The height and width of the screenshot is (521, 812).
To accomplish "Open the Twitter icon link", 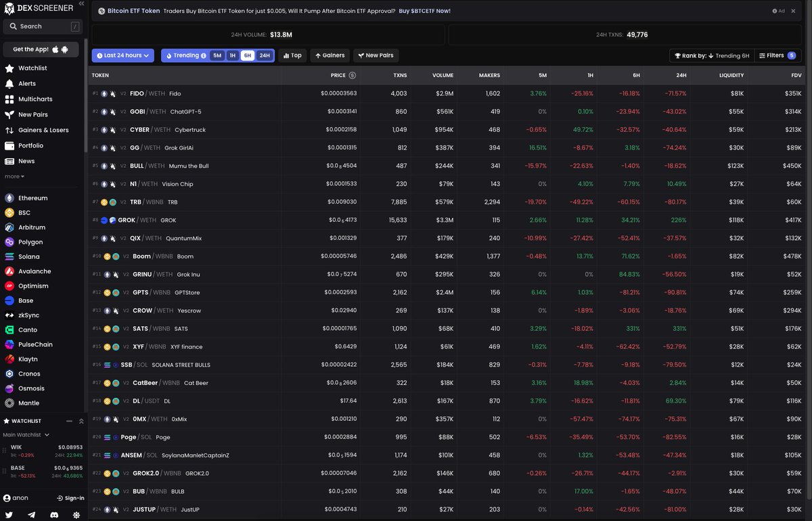I will (9, 515).
